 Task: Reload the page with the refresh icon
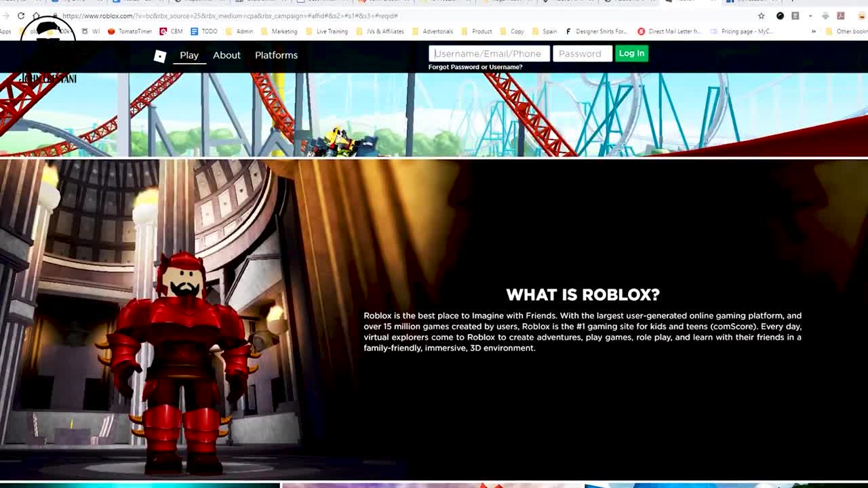tap(21, 16)
